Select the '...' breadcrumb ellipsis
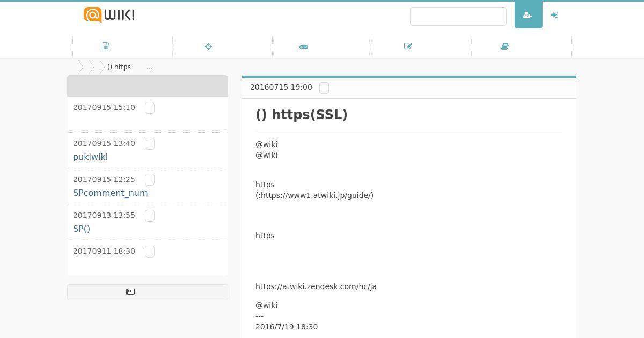The height and width of the screenshot is (338, 644). pyautogui.click(x=149, y=67)
